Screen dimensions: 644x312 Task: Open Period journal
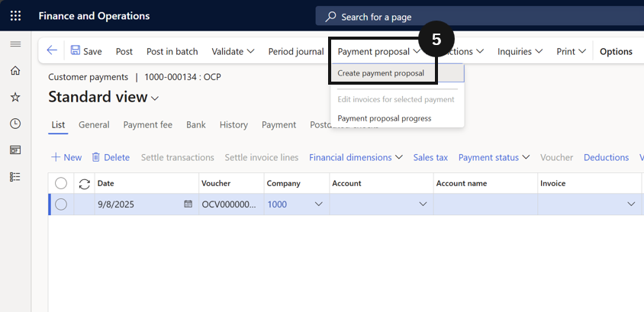296,51
